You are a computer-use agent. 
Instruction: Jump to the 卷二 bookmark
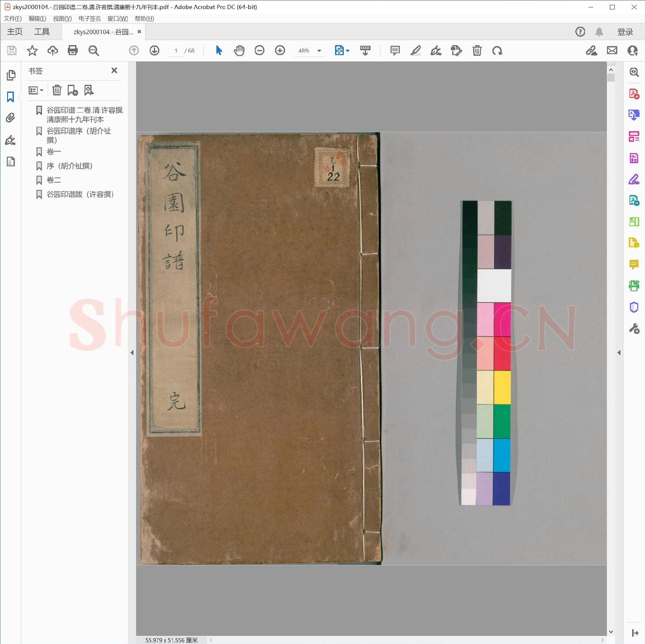[54, 180]
